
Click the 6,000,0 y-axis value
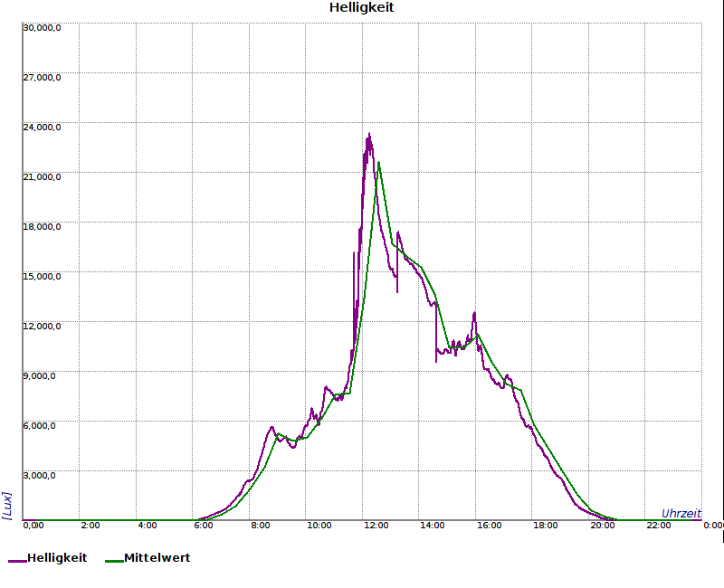coord(39,425)
